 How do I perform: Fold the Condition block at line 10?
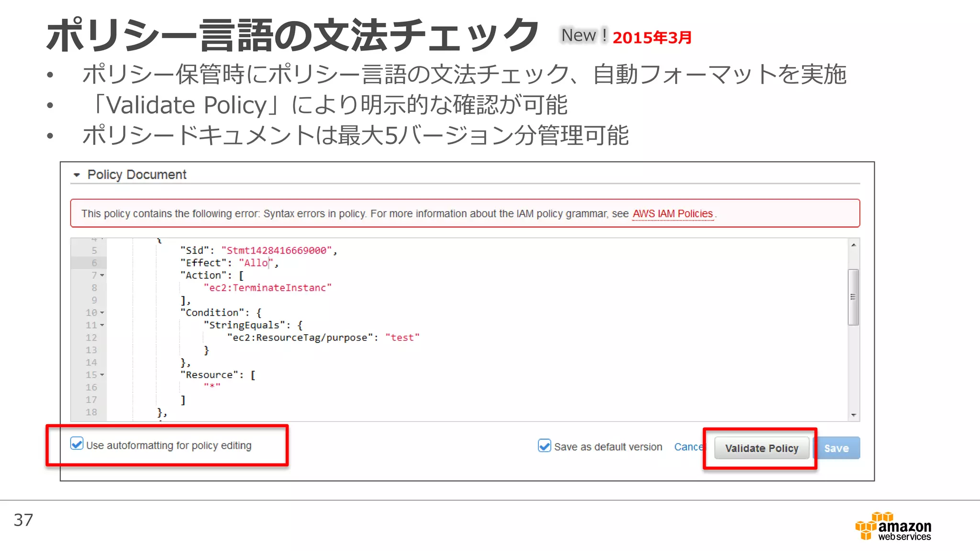(102, 313)
